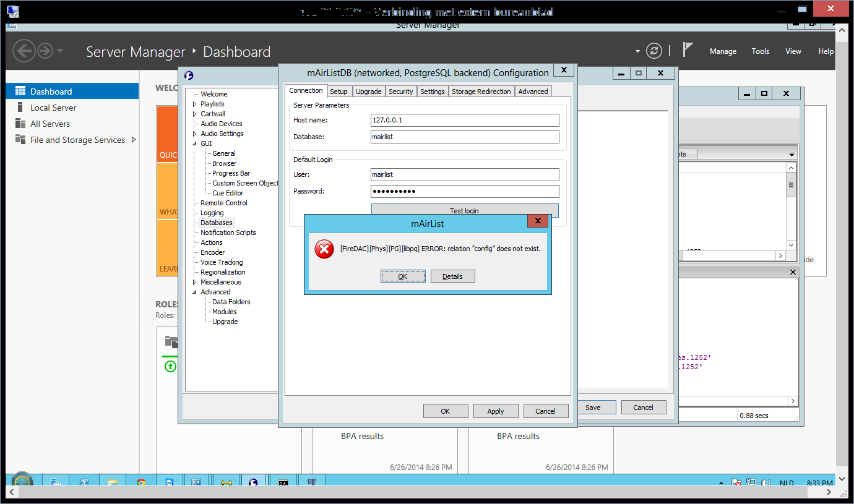Click the network icon in system tray

click(751, 483)
